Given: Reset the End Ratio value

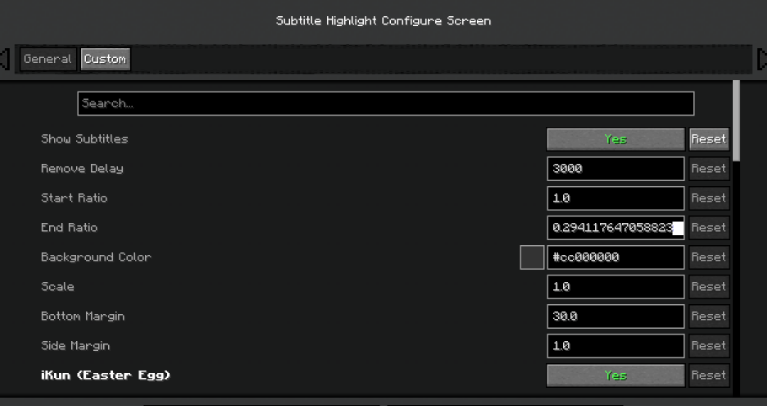Looking at the screenshot, I should (x=708, y=228).
